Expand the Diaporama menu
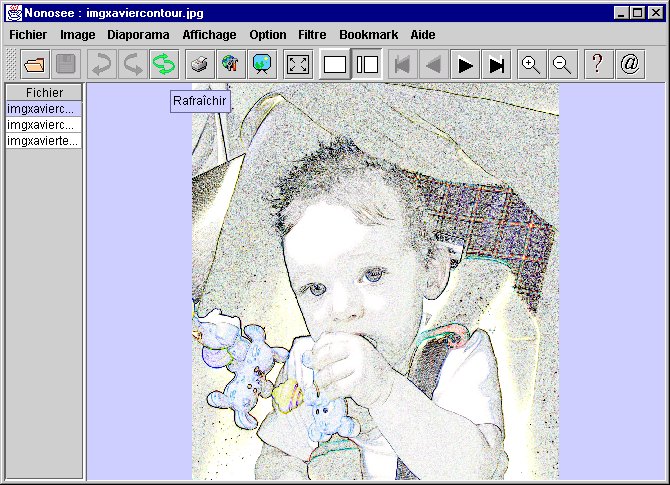Screen dimensions: 670x485 138,35
